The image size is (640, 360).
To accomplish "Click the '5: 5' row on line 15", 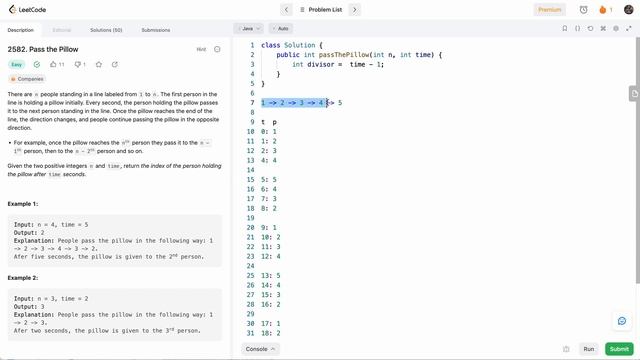I will 269,180.
